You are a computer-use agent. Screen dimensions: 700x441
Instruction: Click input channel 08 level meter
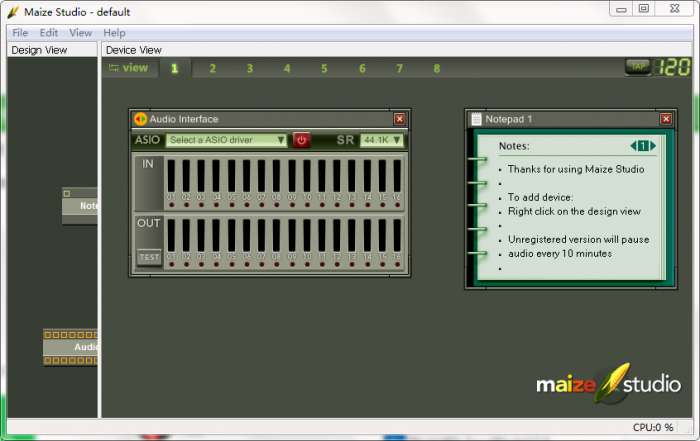pyautogui.click(x=277, y=176)
